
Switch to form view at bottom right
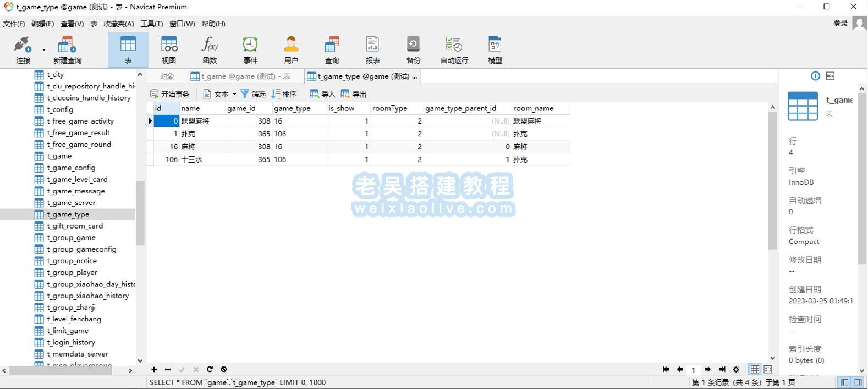tap(768, 369)
